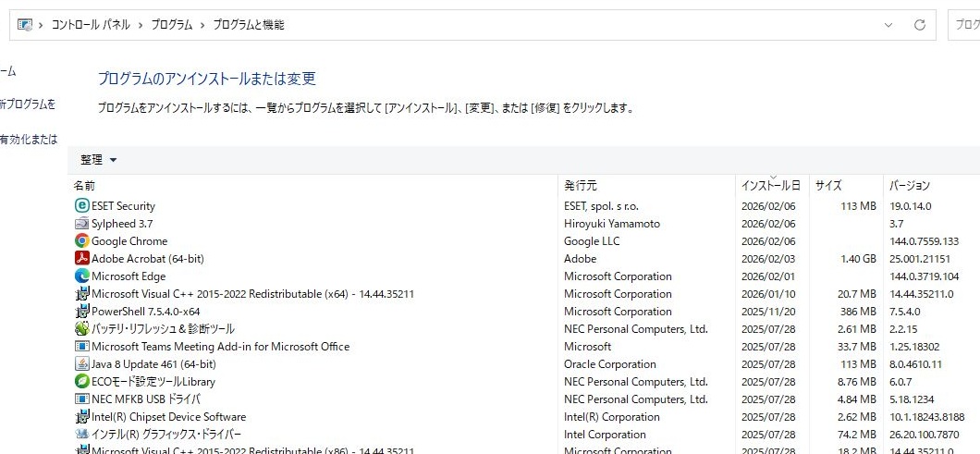Select the PowerShell 7.5.4.0-x64 entry
This screenshot has height=454, width=980.
[145, 312]
